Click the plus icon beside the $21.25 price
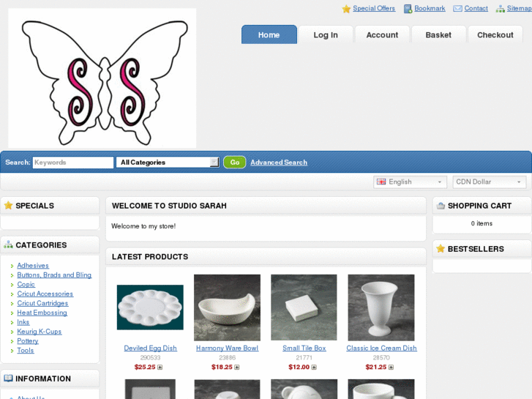 [x=391, y=367]
